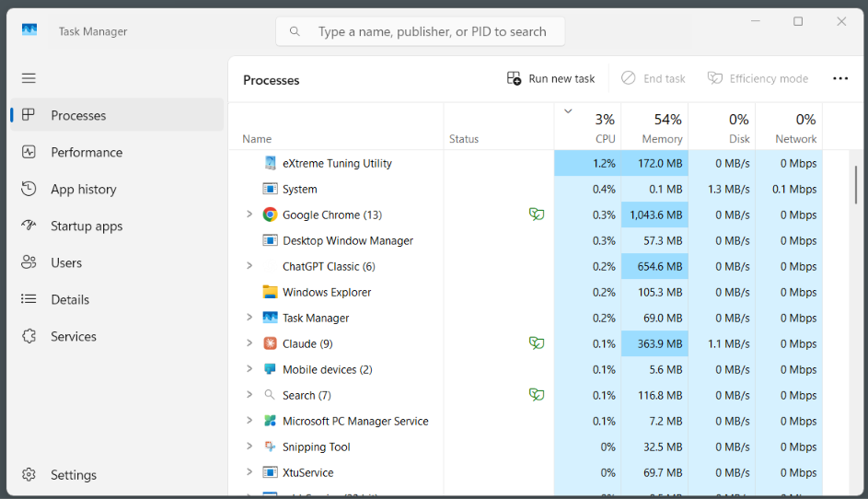Click the 1,043.6 MB memory value
The image size is (868, 499).
pos(656,215)
